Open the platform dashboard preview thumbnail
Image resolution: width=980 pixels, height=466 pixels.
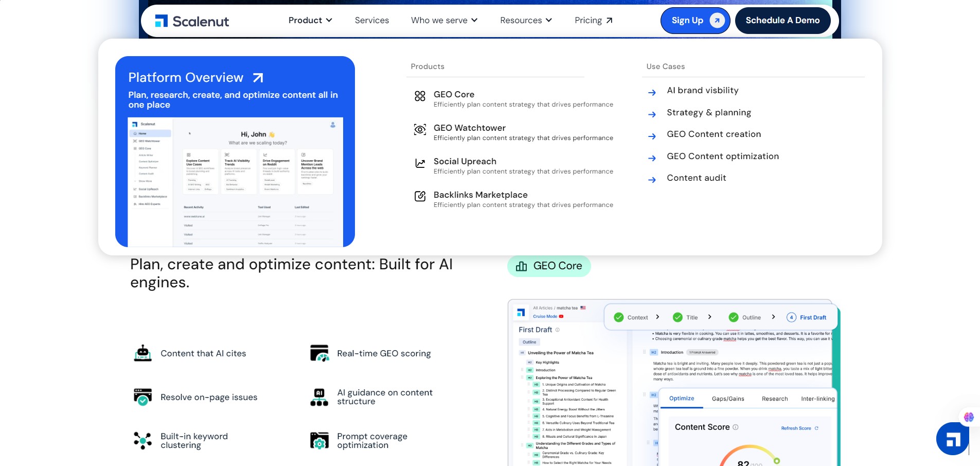(235, 182)
